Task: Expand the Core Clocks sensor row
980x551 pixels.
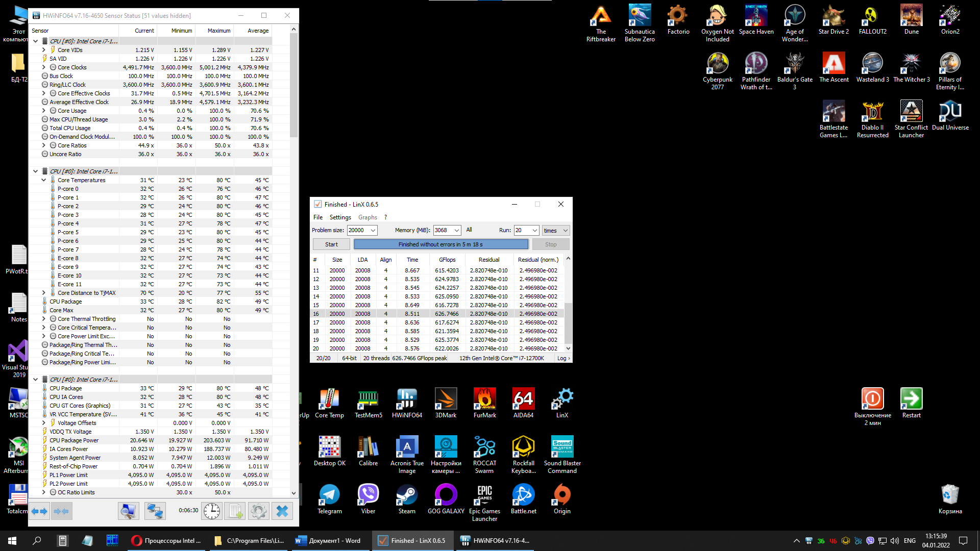Action: pos(44,67)
